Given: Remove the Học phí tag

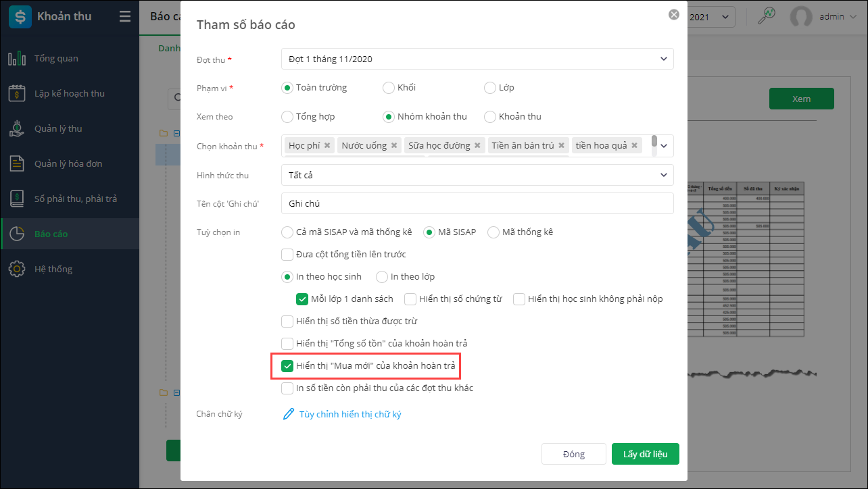Looking at the screenshot, I should [327, 146].
